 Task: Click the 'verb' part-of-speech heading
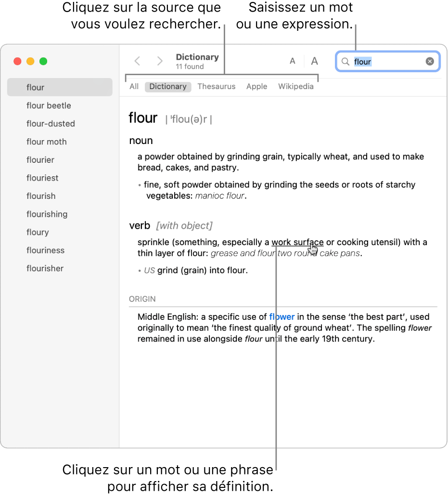[x=140, y=225]
